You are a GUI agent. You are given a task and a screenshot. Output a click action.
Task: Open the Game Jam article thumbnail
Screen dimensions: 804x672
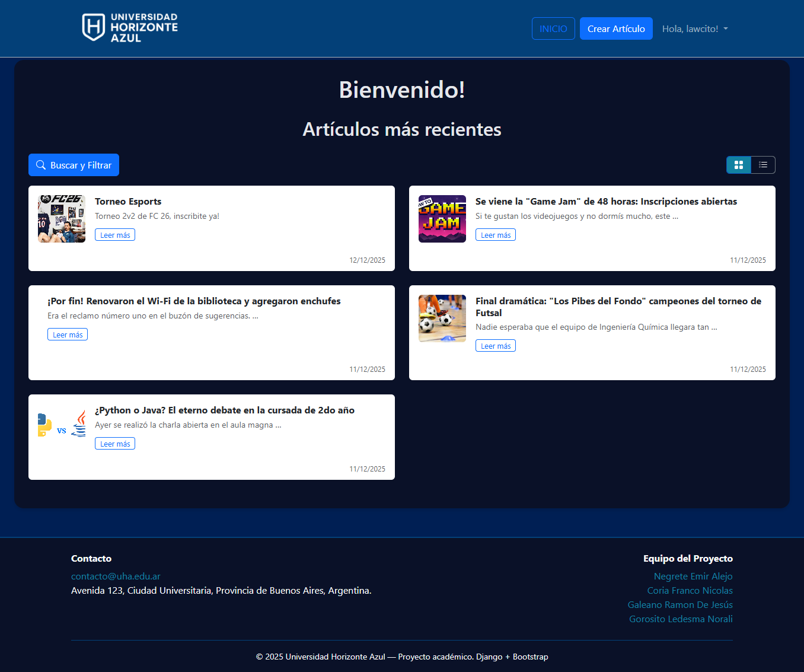(x=442, y=219)
